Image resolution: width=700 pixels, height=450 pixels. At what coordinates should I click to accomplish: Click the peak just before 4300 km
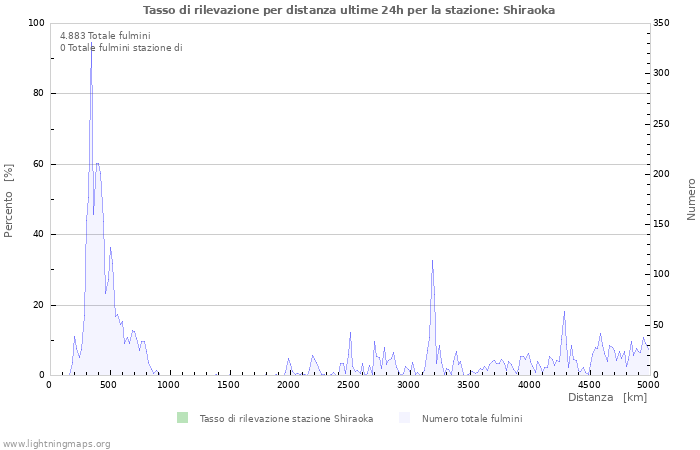click(564, 313)
